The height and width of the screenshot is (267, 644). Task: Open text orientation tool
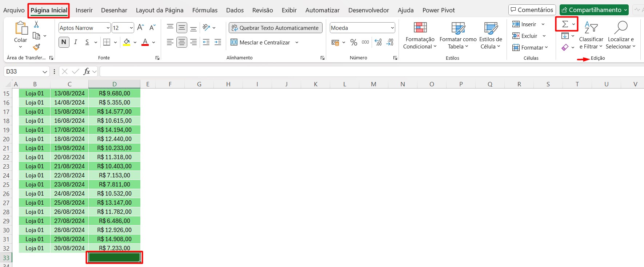[206, 28]
